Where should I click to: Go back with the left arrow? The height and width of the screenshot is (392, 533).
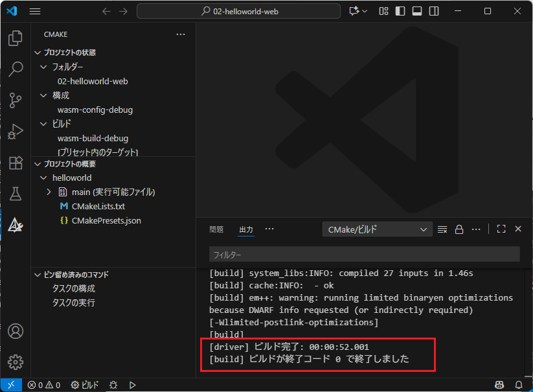point(106,11)
